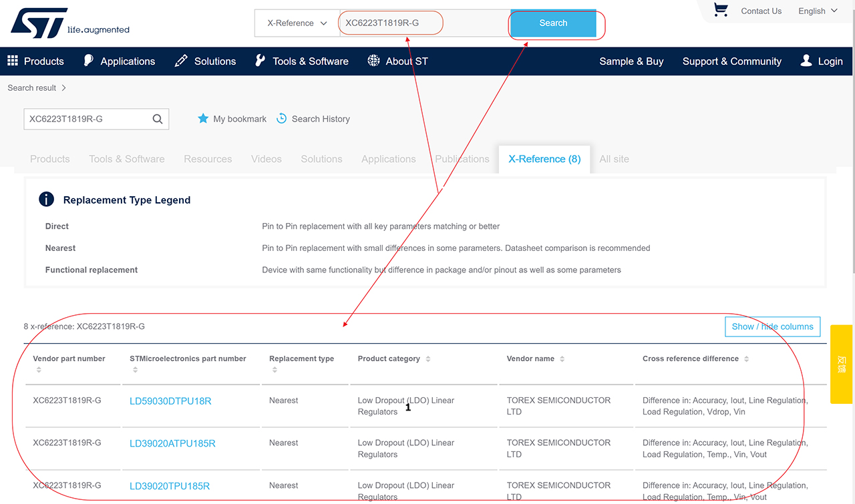Open the Products grid menu
855x504 pixels.
[x=13, y=61]
